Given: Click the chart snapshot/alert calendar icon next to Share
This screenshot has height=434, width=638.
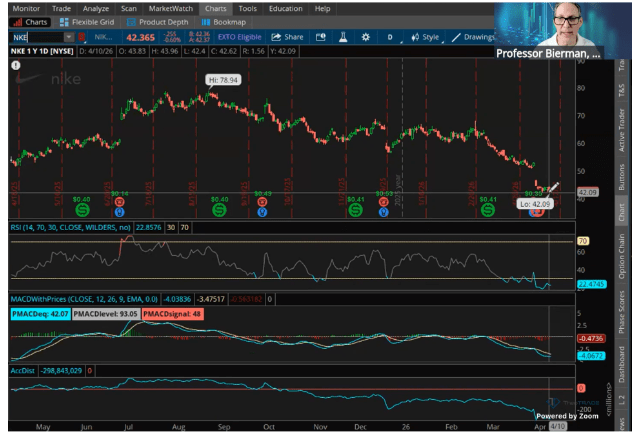Looking at the screenshot, I should tap(321, 37).
